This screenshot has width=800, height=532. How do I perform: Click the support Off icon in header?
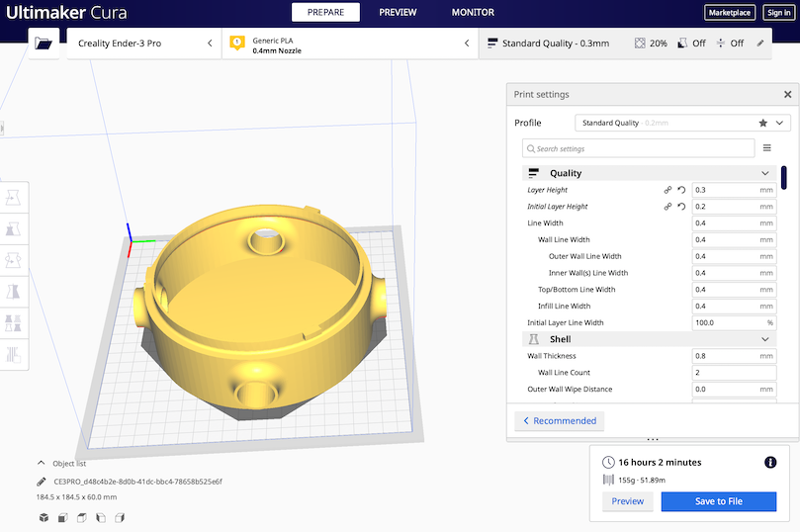(x=682, y=44)
